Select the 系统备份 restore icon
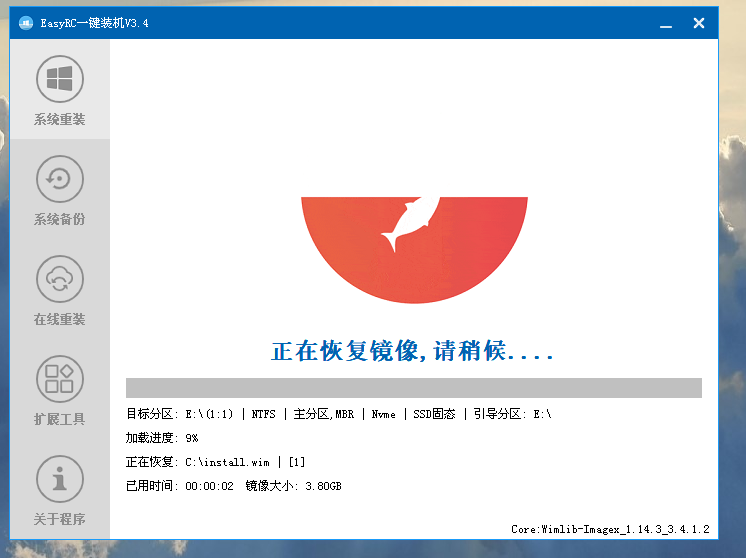 pyautogui.click(x=59, y=179)
